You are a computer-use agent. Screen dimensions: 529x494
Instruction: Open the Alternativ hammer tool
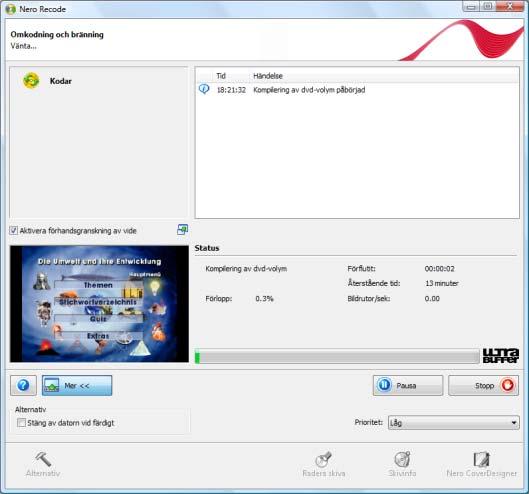pyautogui.click(x=43, y=464)
